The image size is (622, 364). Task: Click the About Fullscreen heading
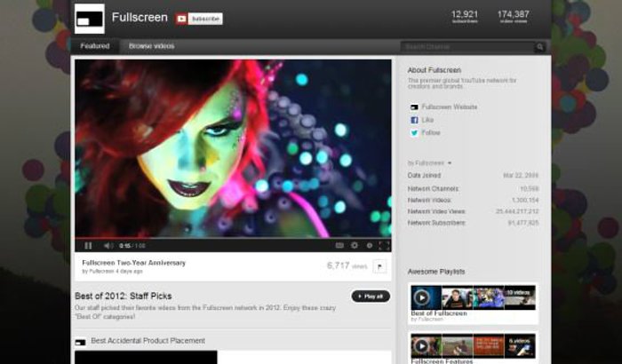click(x=435, y=70)
